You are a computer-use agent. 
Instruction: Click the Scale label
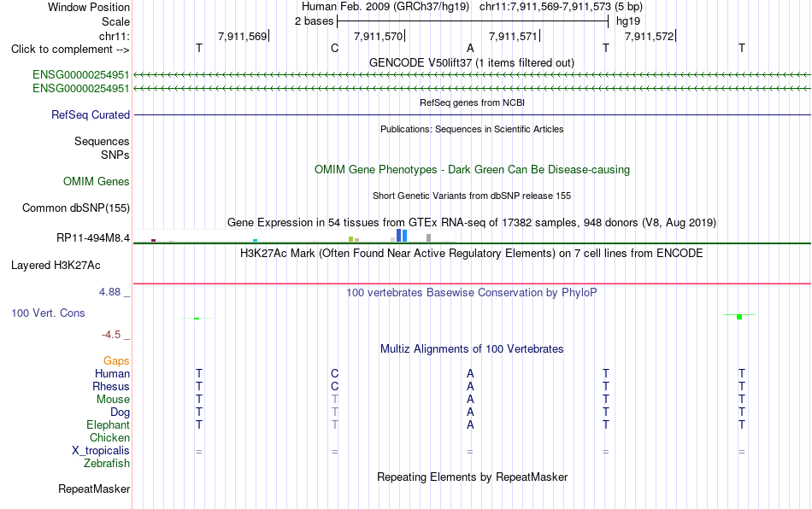click(x=115, y=21)
